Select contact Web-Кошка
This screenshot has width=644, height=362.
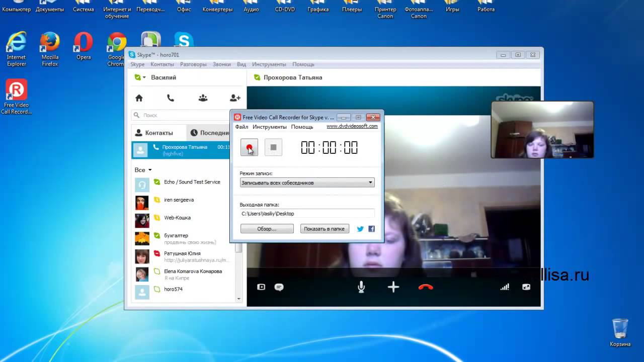coord(183,220)
